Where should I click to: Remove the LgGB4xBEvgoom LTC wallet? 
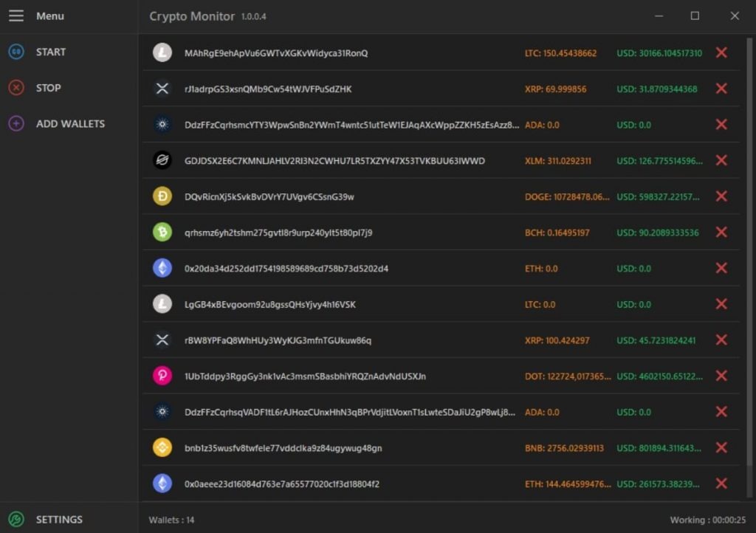tap(721, 304)
